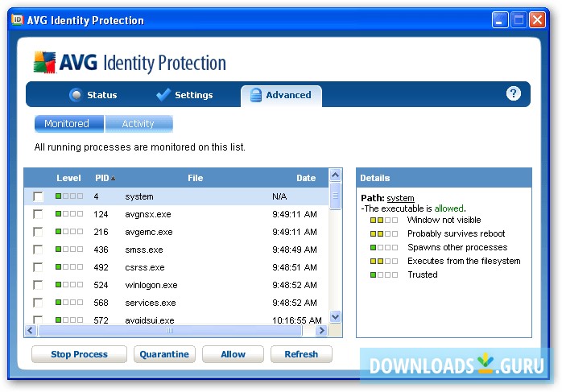Click the process list scroll-down arrow
Viewport: 562px width, 392px height.
[335, 317]
